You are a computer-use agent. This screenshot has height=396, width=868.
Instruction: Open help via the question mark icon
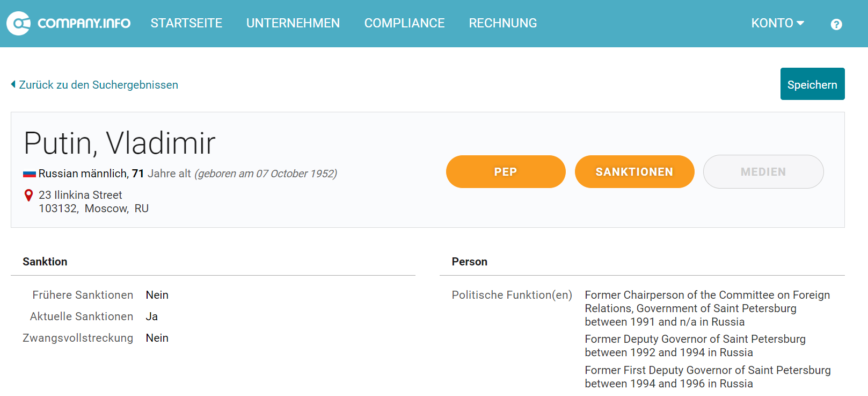coord(836,24)
